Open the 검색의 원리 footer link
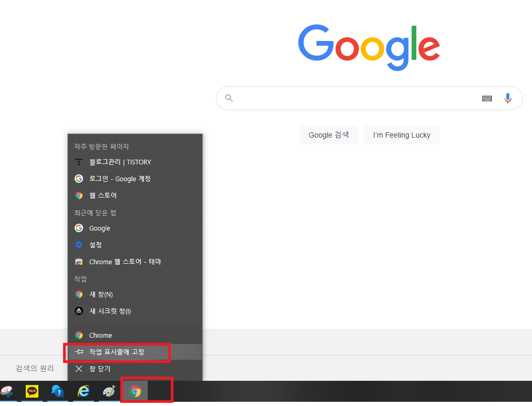 pos(35,368)
